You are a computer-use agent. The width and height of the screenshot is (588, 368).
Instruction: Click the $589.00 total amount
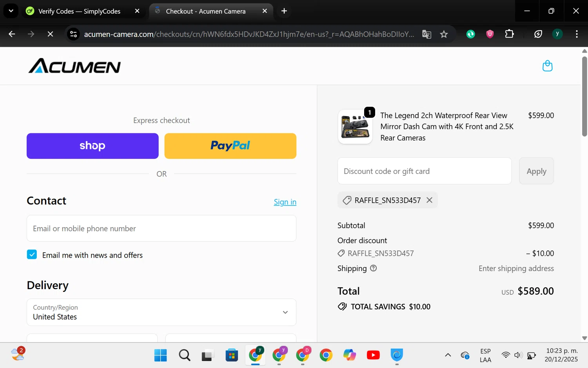coord(535,291)
